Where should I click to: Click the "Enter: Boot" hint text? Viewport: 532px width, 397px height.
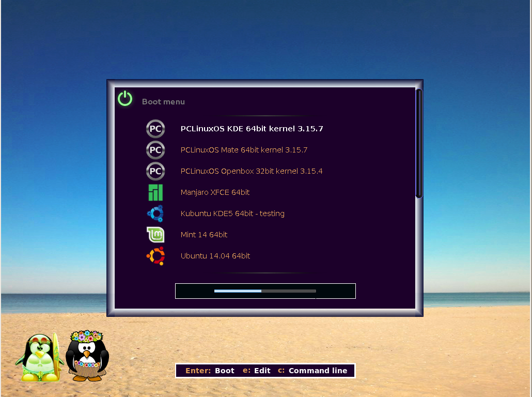click(x=210, y=371)
